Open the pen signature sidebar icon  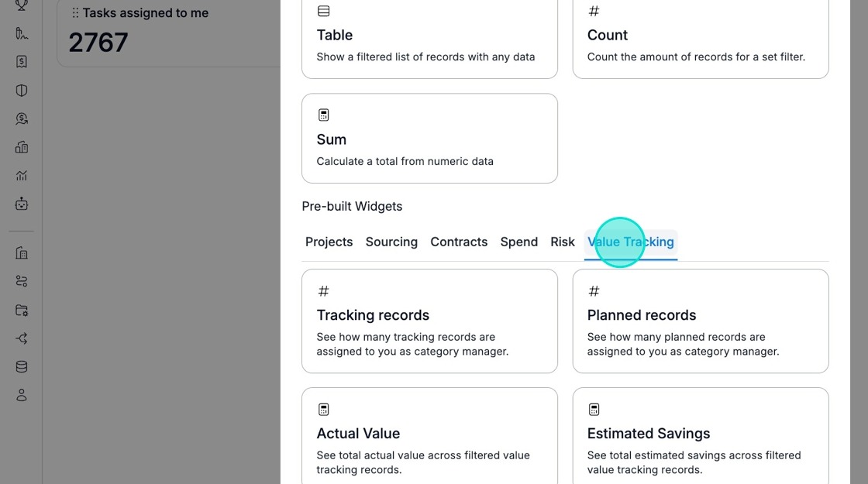22,34
